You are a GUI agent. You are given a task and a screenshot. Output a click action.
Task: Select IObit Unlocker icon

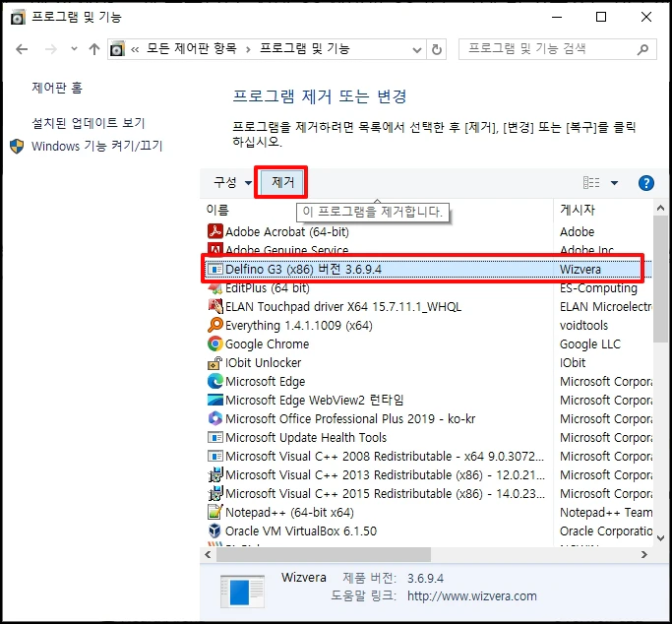(215, 363)
